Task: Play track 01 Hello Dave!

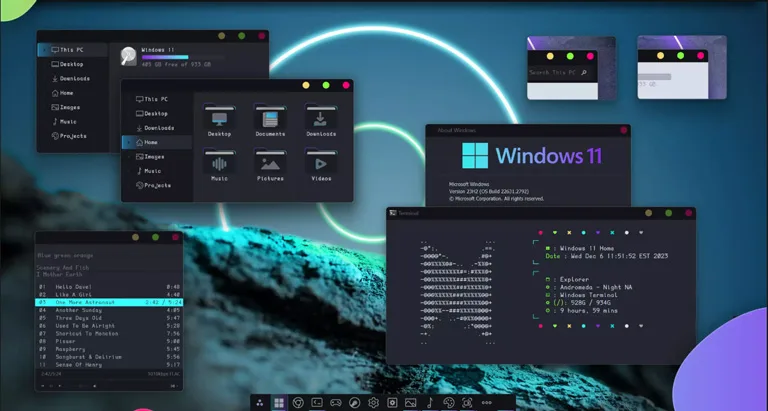Action: pos(109,287)
